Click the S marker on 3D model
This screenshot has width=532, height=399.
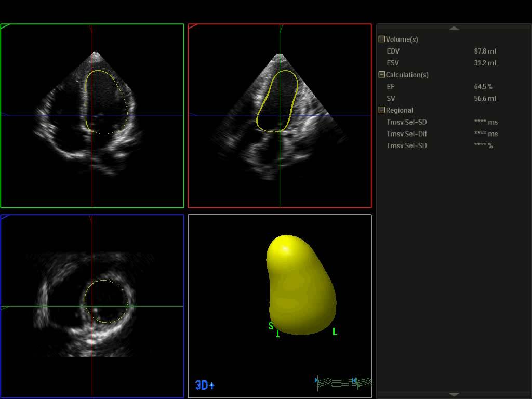(x=271, y=326)
